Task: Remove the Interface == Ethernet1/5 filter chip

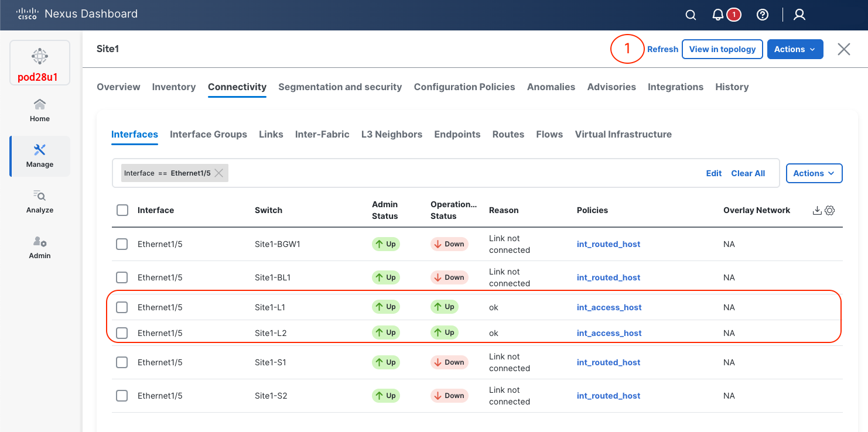Action: 218,173
